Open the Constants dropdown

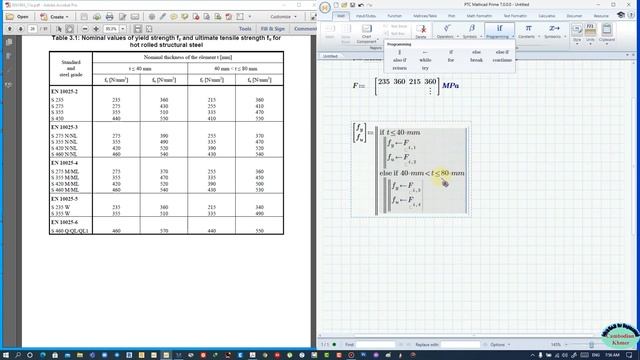tap(528, 31)
